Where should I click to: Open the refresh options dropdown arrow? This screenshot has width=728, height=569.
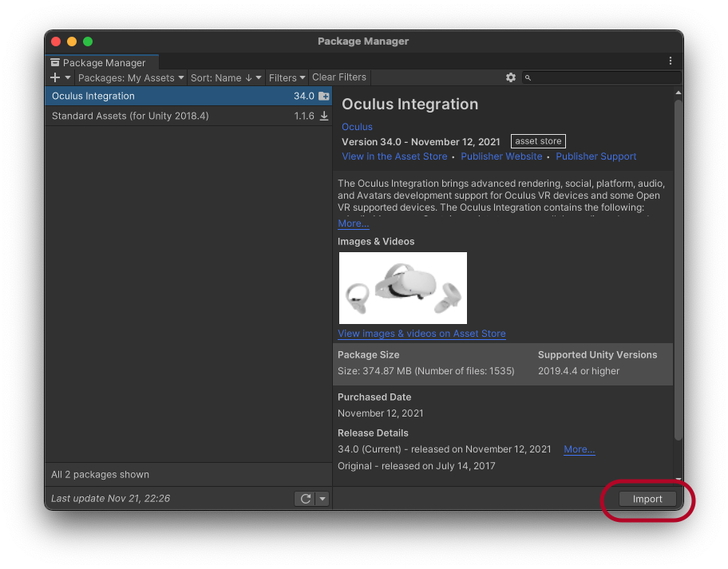322,499
